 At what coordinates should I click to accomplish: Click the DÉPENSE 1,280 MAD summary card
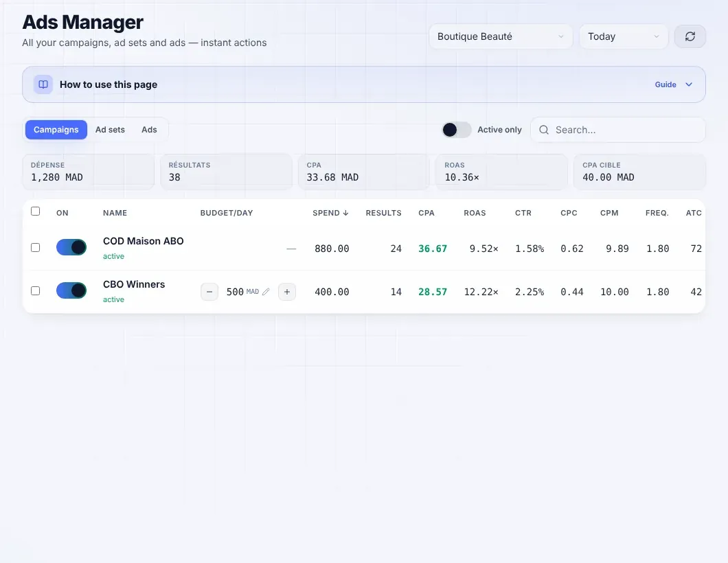[x=88, y=172]
